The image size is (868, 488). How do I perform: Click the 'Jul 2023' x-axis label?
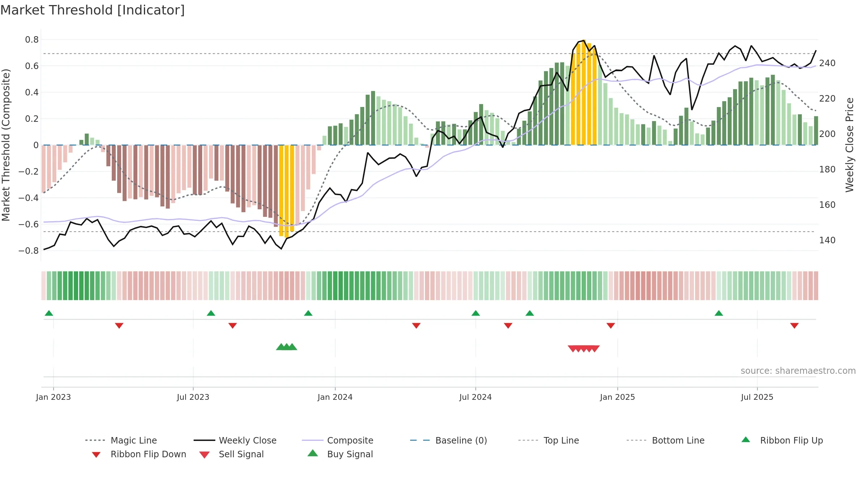[193, 397]
